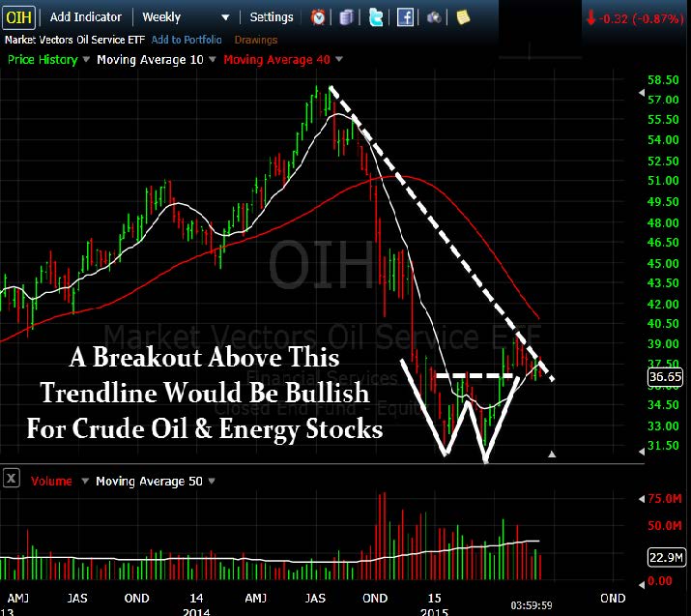Click the volume axis arrow near 0.00
Viewport: 691px width, 616px height.
pyautogui.click(x=642, y=584)
